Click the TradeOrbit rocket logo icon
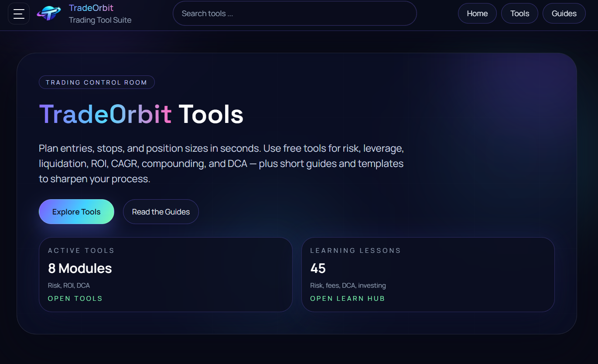The height and width of the screenshot is (364, 598). pos(49,14)
